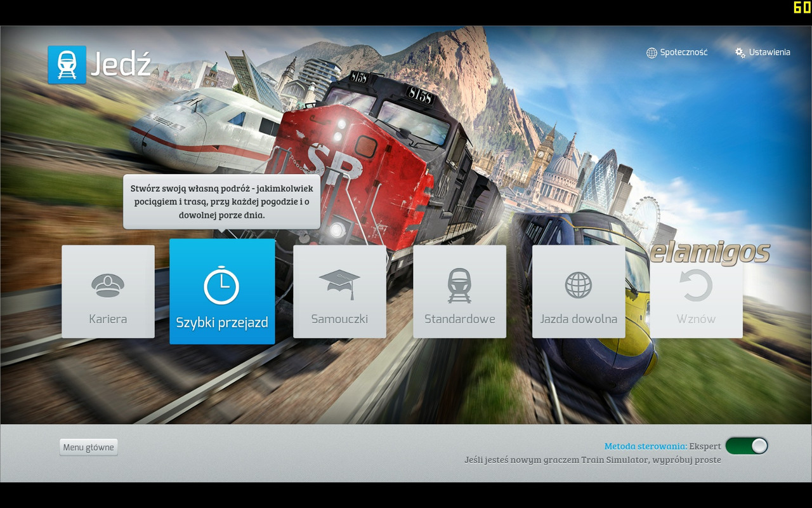Toggle the Metoda sterowania Ekspert switch
The width and height of the screenshot is (812, 508).
747,446
